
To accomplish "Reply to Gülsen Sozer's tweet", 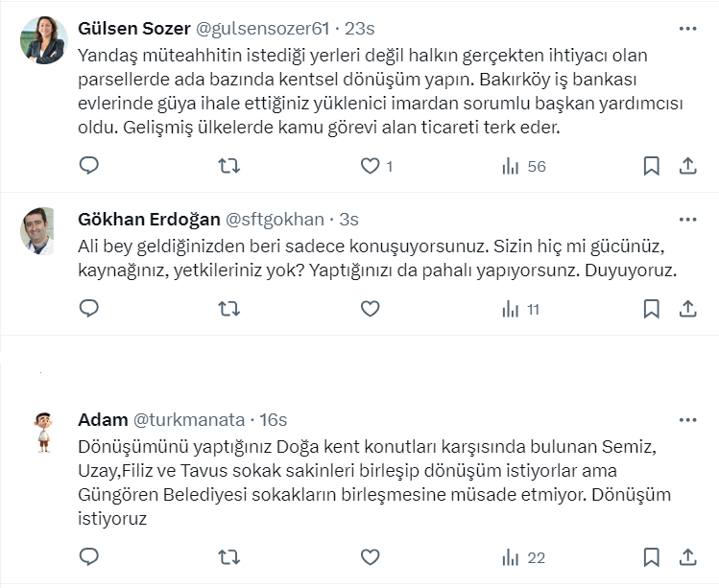I will [89, 166].
